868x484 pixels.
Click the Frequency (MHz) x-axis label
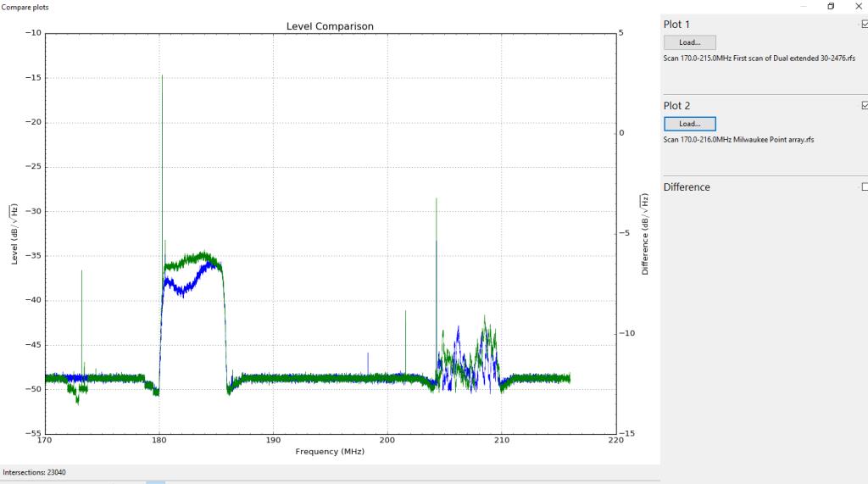(330, 452)
